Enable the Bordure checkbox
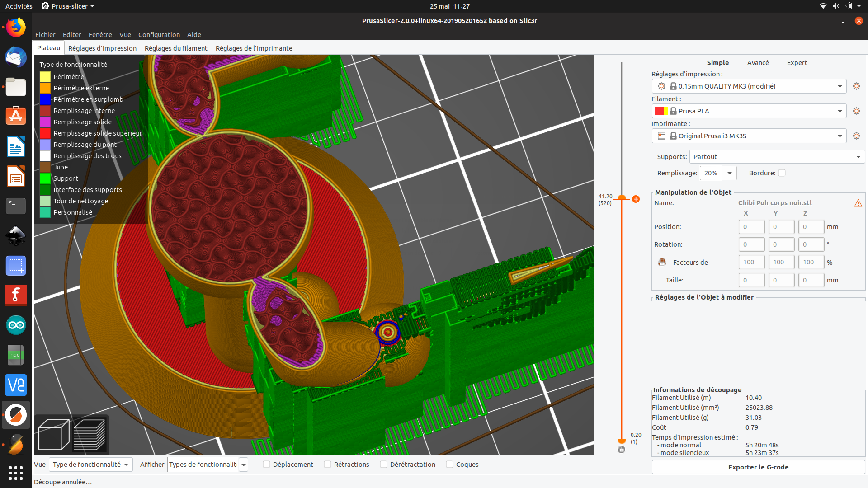The width and height of the screenshot is (868, 488). [x=782, y=173]
